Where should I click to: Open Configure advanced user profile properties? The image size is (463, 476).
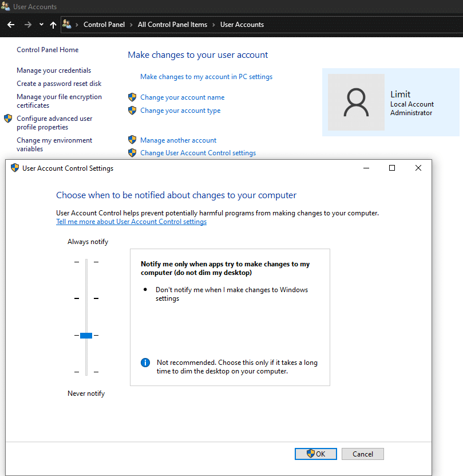click(54, 123)
